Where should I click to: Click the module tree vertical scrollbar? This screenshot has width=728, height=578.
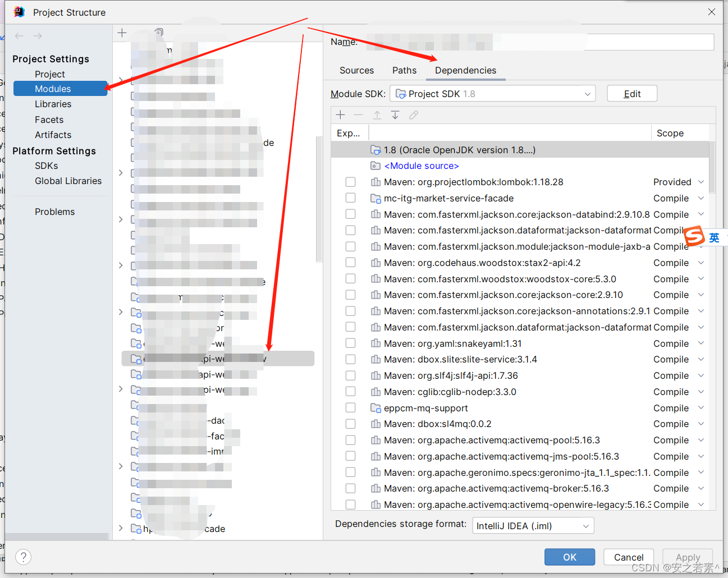pos(319,199)
